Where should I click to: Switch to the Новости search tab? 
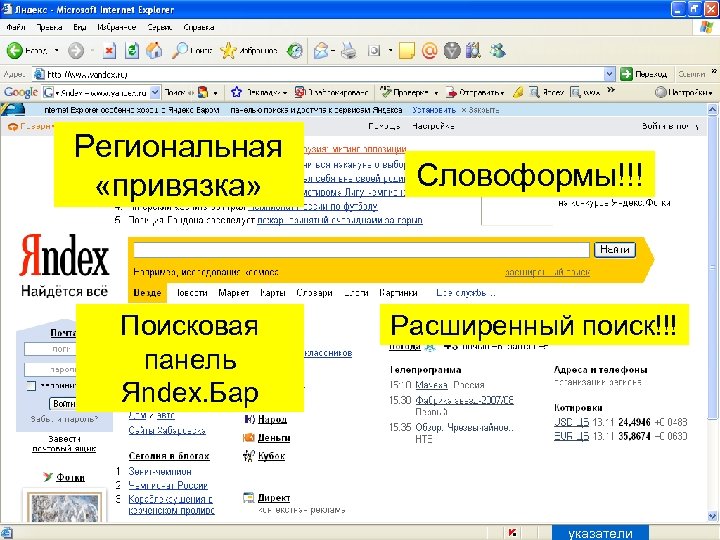[x=192, y=292]
